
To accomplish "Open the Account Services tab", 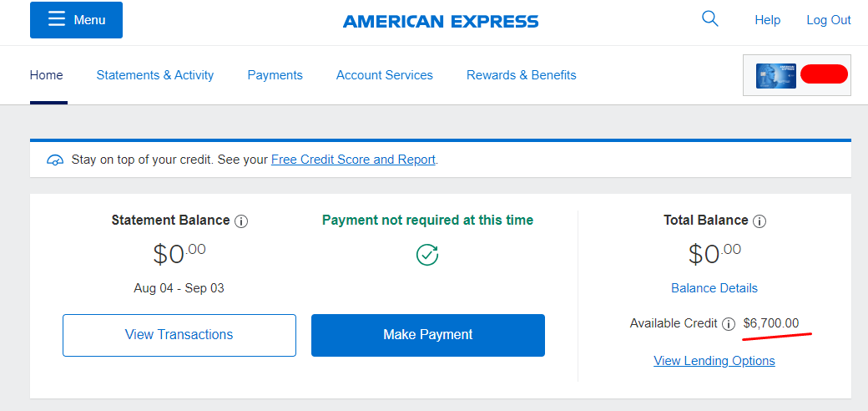I will [385, 75].
